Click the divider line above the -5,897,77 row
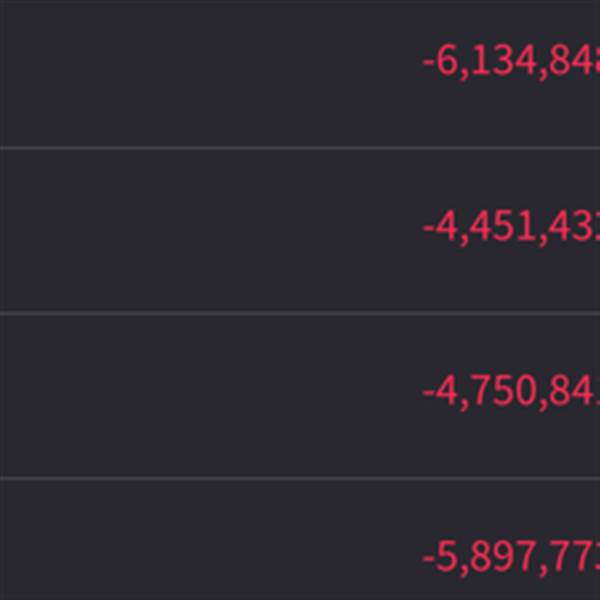600x600 pixels. (x=300, y=478)
